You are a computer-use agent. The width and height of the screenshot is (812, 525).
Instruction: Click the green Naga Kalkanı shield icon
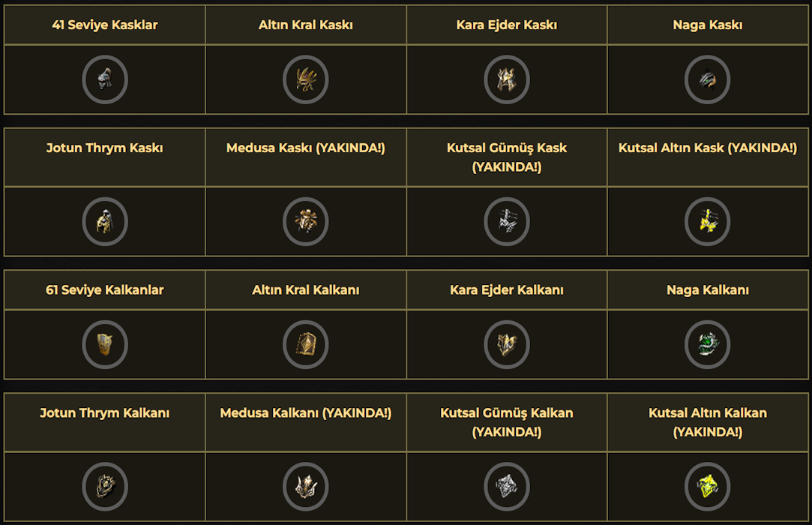(x=708, y=345)
